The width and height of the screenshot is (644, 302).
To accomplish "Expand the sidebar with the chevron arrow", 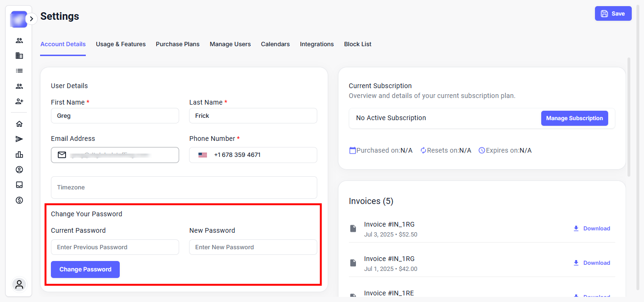I will pyautogui.click(x=31, y=19).
